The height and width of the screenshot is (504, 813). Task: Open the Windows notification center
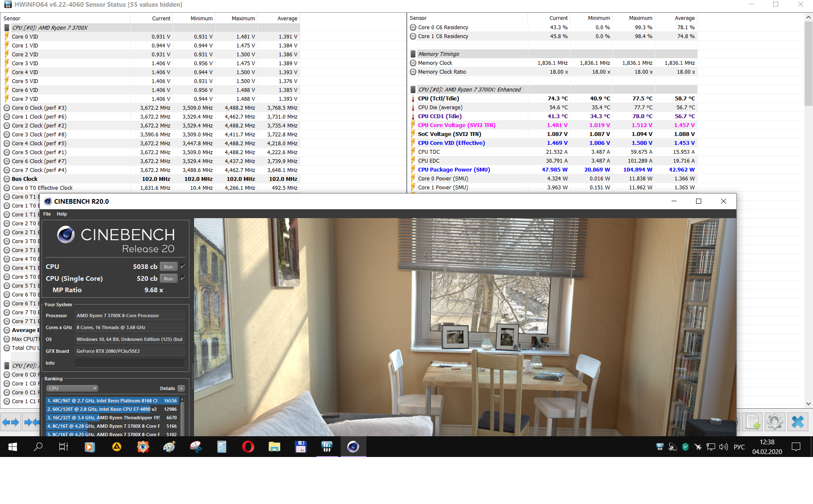tap(796, 447)
